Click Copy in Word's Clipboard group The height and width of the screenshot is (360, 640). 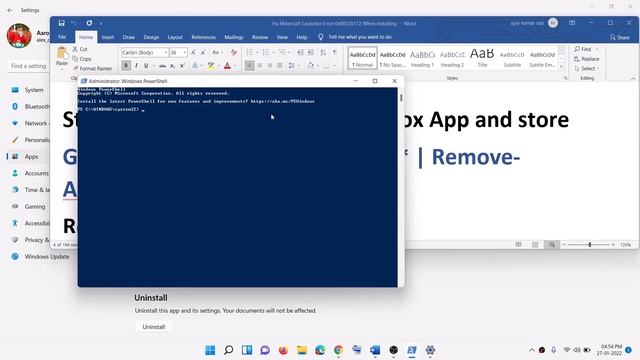[x=82, y=59]
